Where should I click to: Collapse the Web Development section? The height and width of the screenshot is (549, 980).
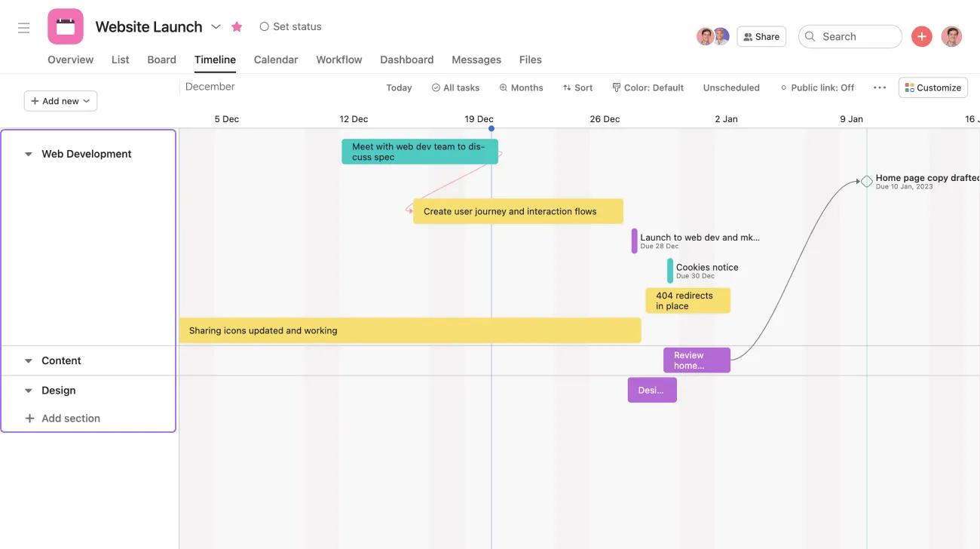29,154
